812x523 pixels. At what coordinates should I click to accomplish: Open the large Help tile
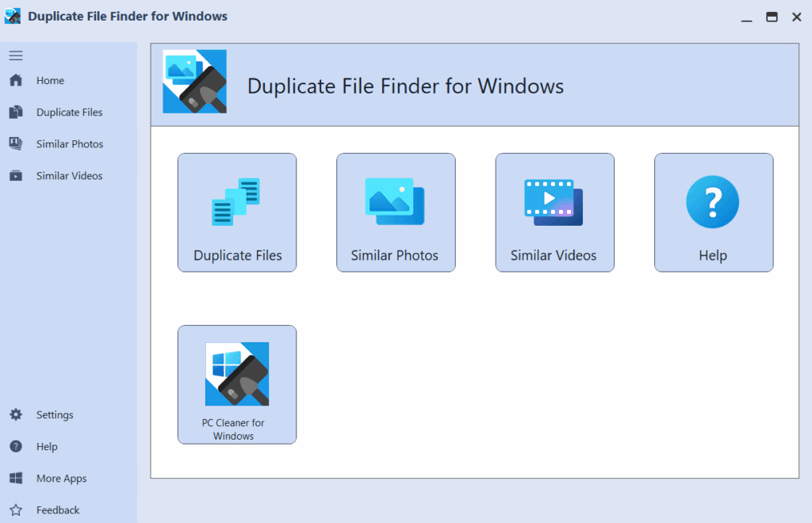pos(713,212)
